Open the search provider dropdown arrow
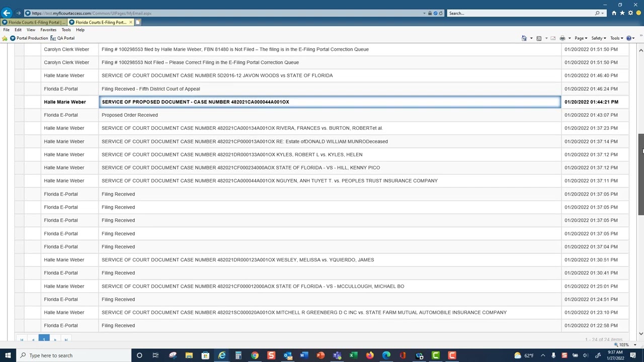The image size is (644, 362). 603,13
